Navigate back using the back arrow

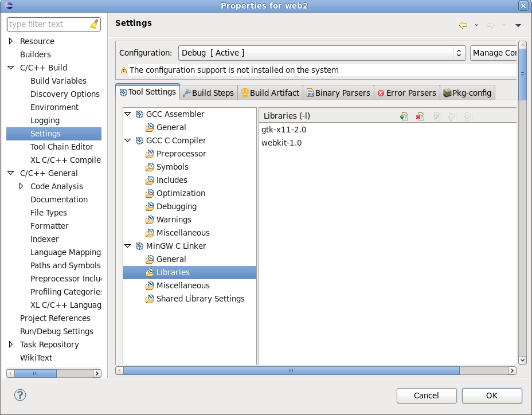tap(463, 25)
